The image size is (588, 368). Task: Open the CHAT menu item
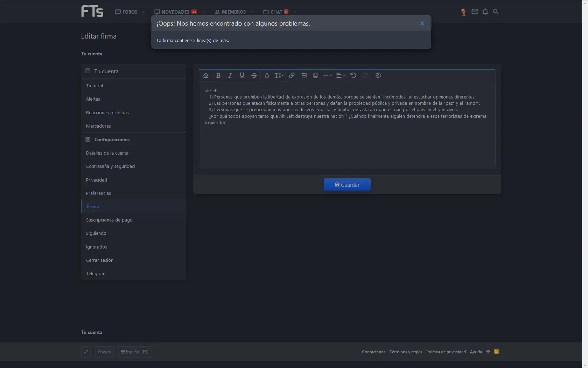(x=276, y=12)
